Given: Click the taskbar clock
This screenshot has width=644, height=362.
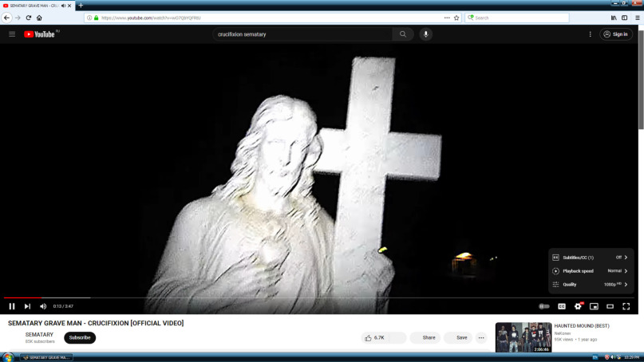Looking at the screenshot, I should pyautogui.click(x=632, y=357).
